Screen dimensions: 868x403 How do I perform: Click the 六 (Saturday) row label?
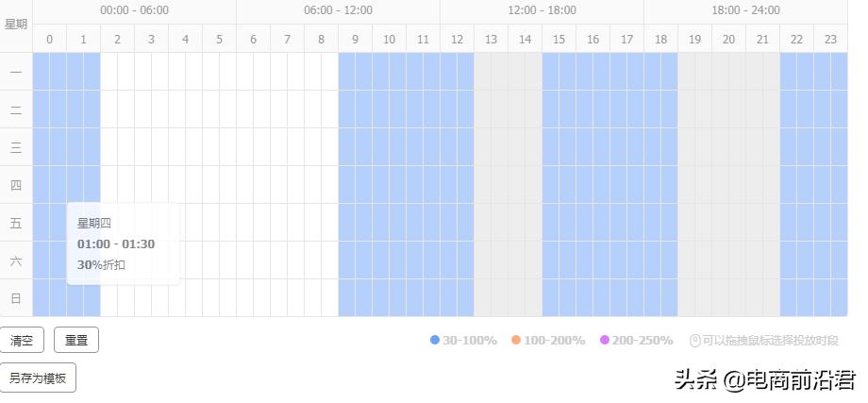click(x=16, y=260)
